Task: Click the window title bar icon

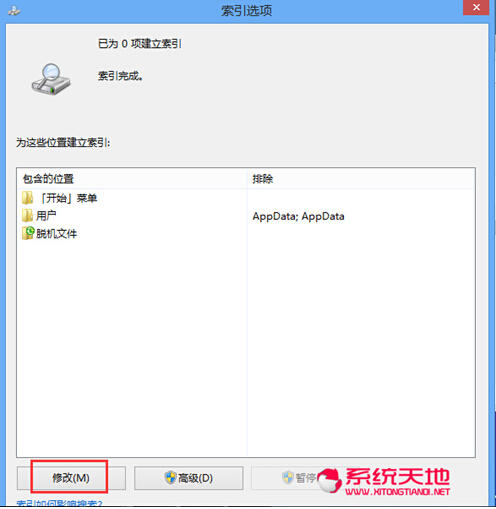Action: click(14, 11)
